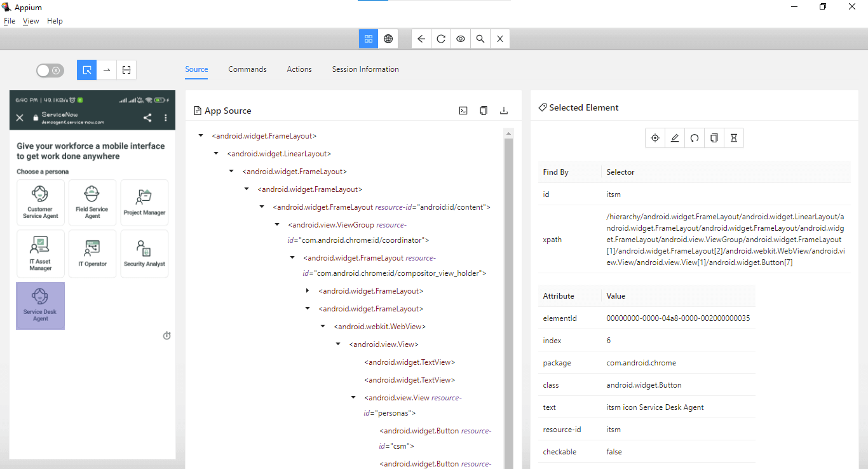Open the Commands tab
This screenshot has width=868, height=469.
tap(247, 69)
